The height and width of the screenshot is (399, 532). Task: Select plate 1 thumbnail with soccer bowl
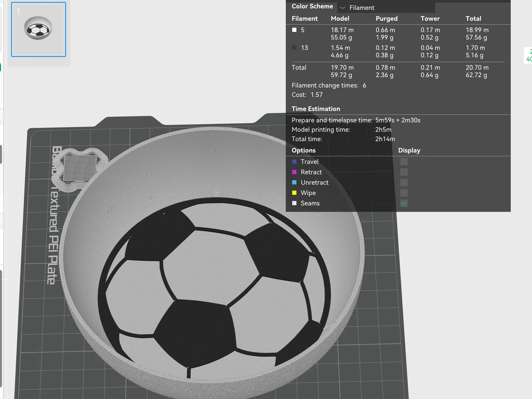coord(39,29)
